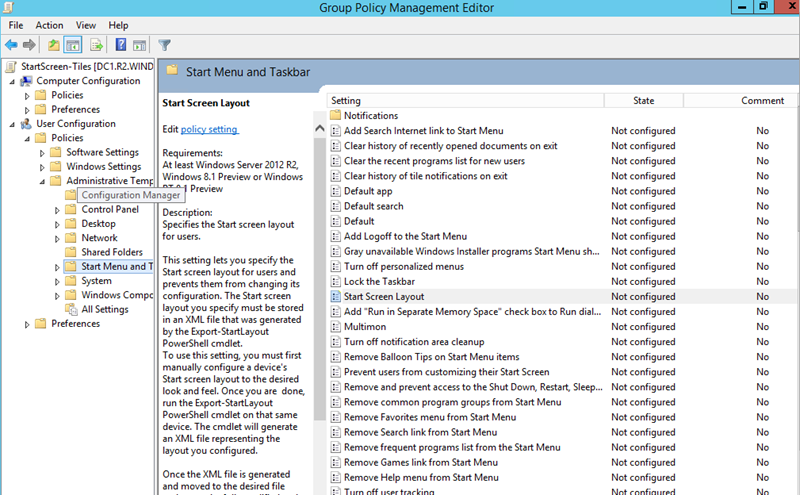
Task: Click the Windows Settings folder icon
Action: coord(56,166)
